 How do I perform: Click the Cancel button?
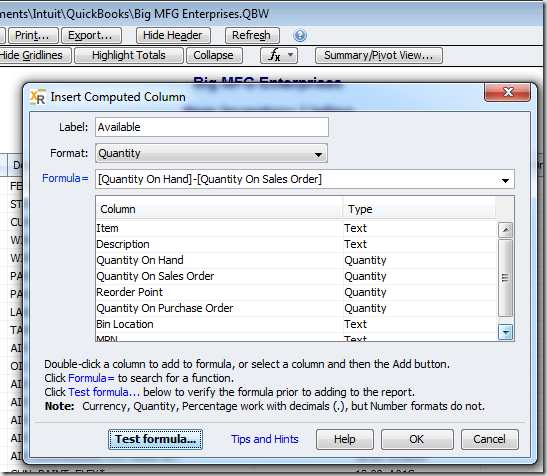click(x=490, y=439)
